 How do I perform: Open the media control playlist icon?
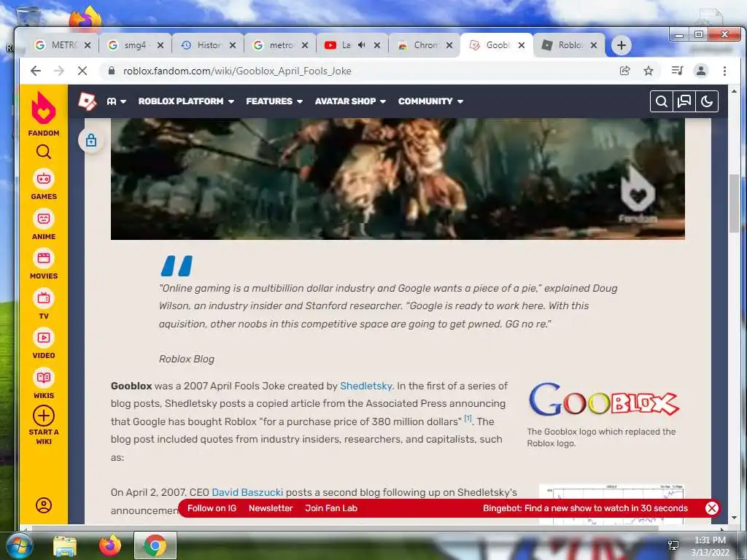(677, 71)
